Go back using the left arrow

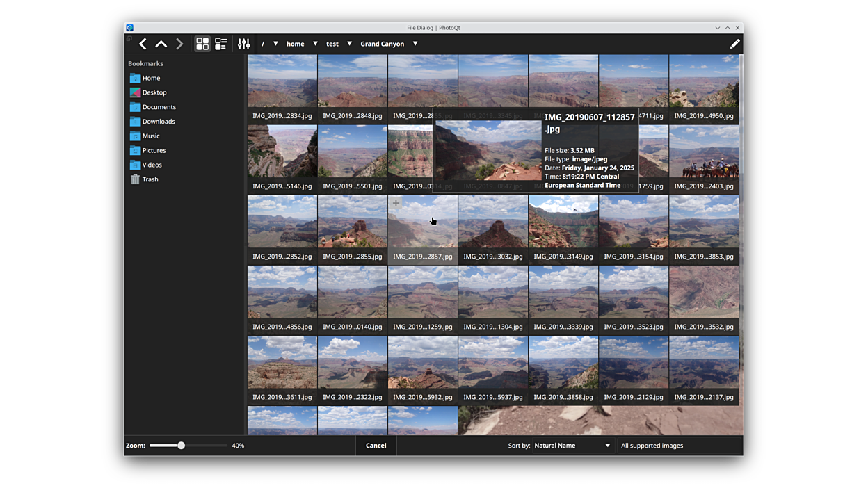click(x=143, y=44)
